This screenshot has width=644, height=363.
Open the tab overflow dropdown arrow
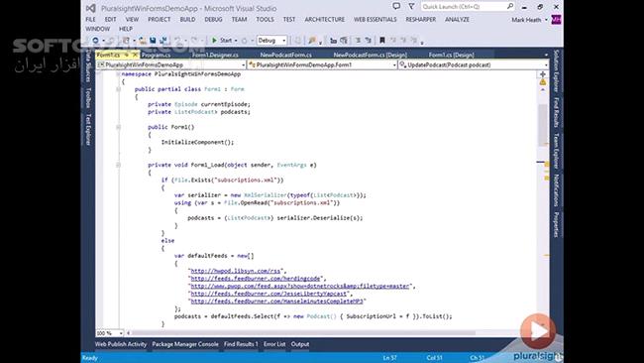coord(546,55)
